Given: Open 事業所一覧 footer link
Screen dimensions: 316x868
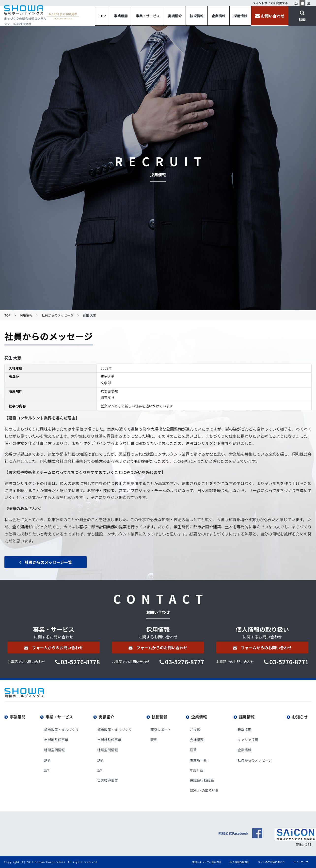Looking at the screenshot, I should coord(198,761).
